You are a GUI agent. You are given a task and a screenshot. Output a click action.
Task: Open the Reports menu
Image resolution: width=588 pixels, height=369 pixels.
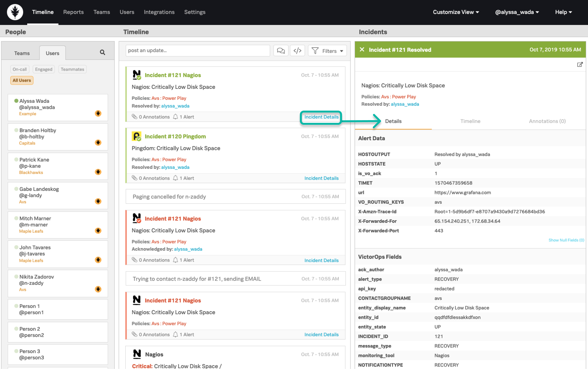(x=73, y=12)
